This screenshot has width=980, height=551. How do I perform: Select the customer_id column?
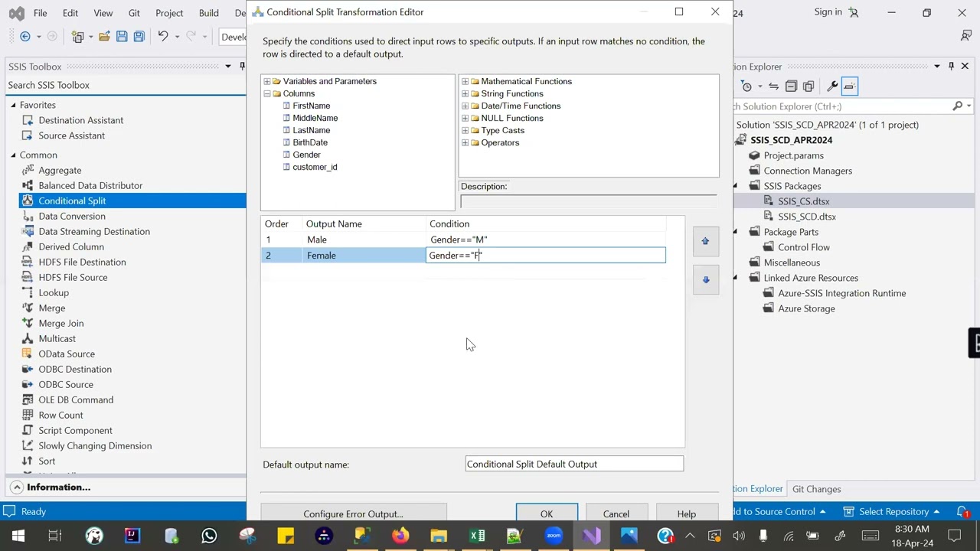pos(315,167)
